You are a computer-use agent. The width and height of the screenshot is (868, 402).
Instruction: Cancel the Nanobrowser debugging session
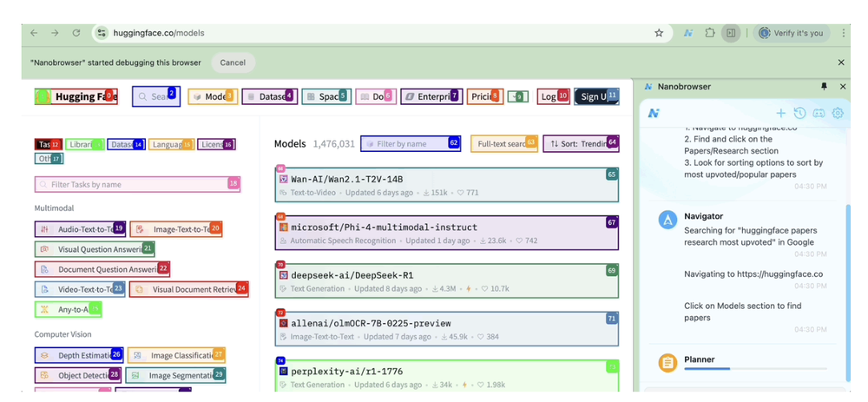click(x=233, y=63)
